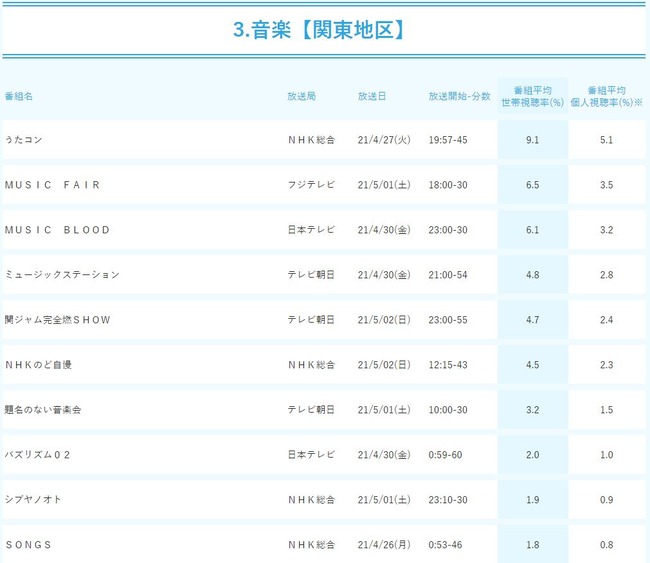This screenshot has width=650, height=563.
Task: Click the time 21:00-54
Action: click(448, 274)
